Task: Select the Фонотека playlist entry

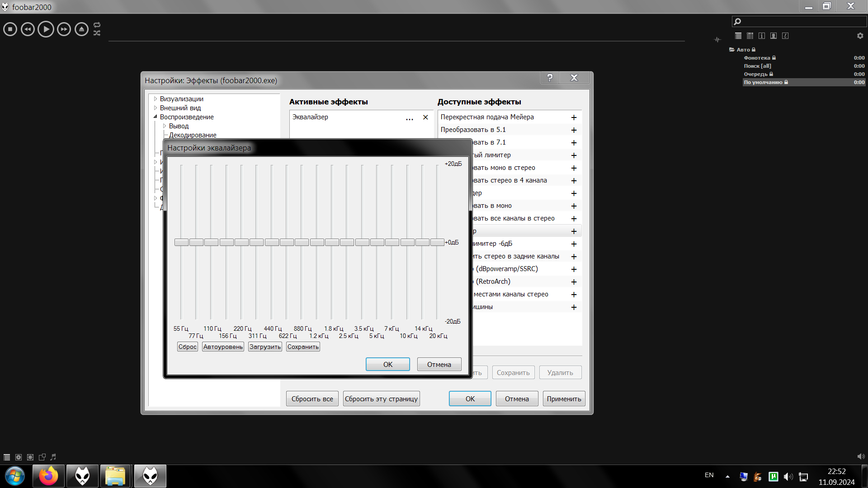Action: pos(757,58)
